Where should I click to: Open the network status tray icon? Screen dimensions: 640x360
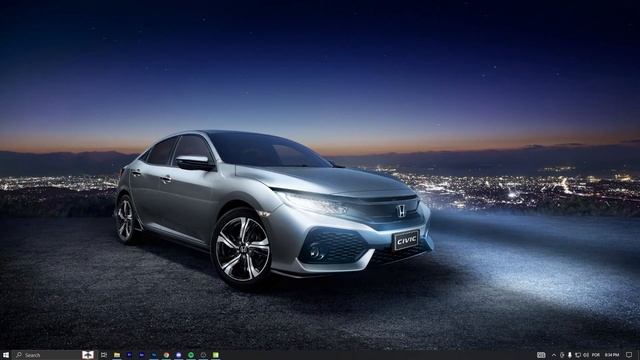[x=578, y=355]
